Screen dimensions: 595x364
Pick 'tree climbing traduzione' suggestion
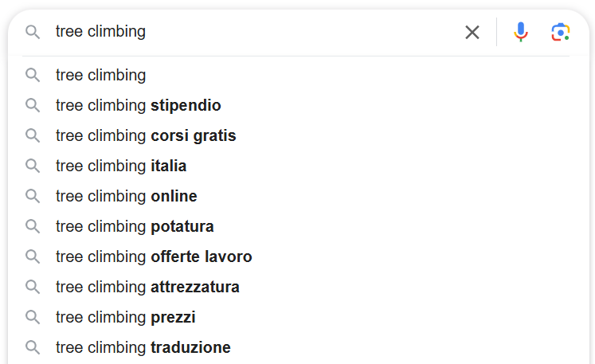point(143,347)
